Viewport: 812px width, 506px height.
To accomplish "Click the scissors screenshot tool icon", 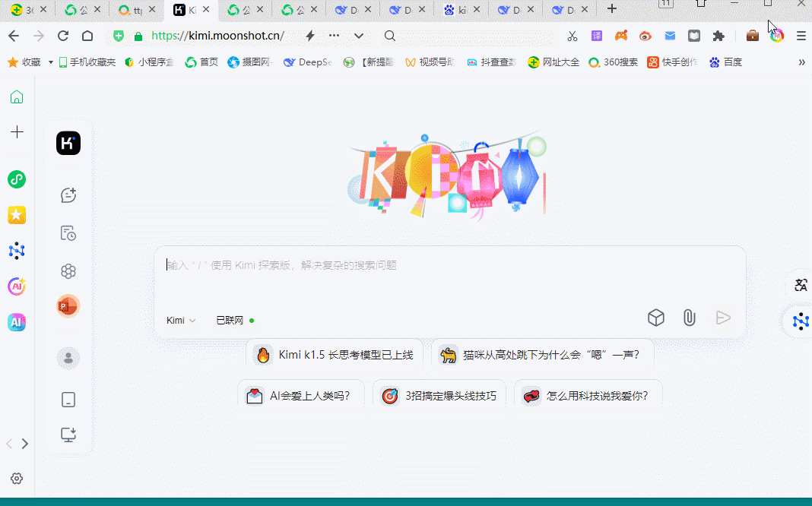I will (573, 36).
